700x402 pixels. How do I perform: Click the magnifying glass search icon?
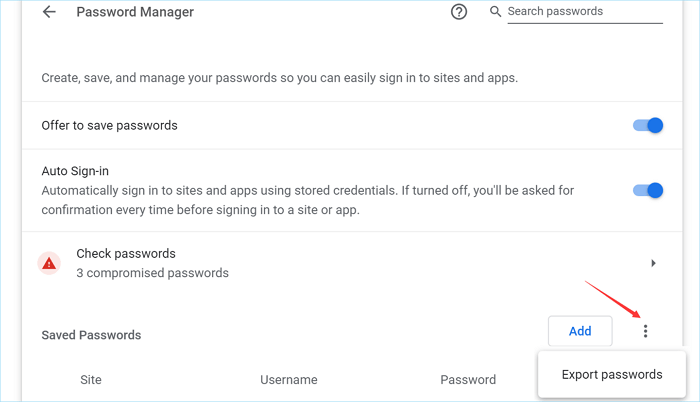495,12
